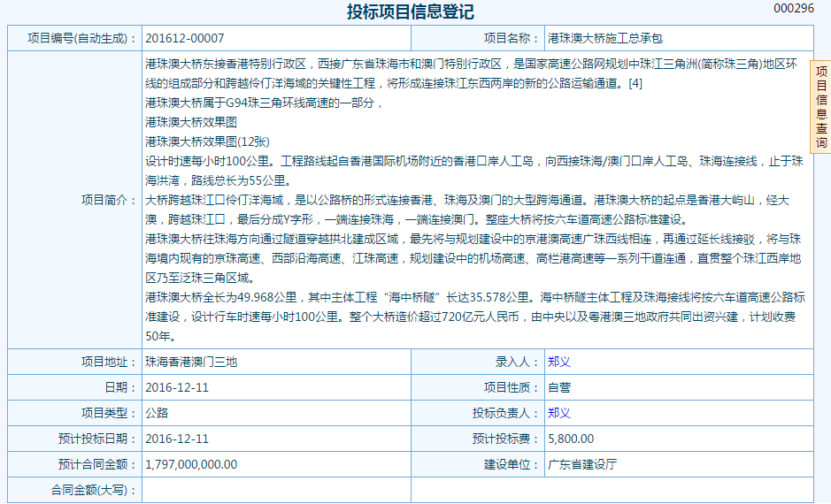
Task: Select the 项目类型 value 公路
Action: (157, 413)
